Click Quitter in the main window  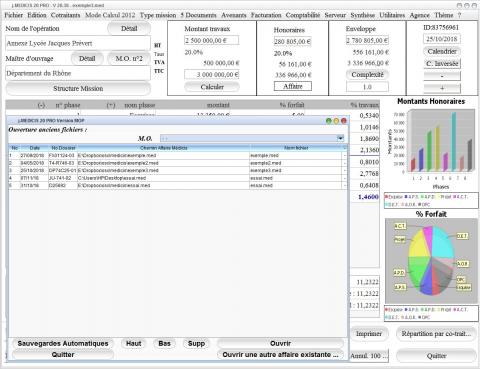[x=436, y=356]
